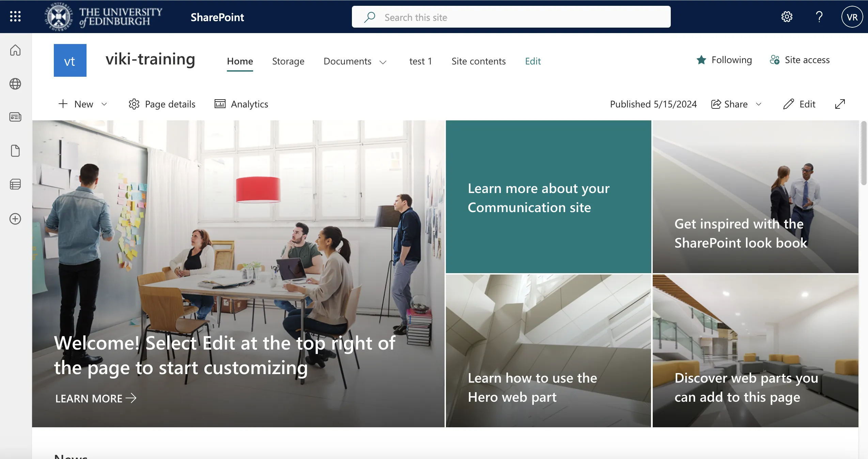Open the Microsoft 365 app launcher waffle icon
The height and width of the screenshot is (459, 868).
click(15, 16)
